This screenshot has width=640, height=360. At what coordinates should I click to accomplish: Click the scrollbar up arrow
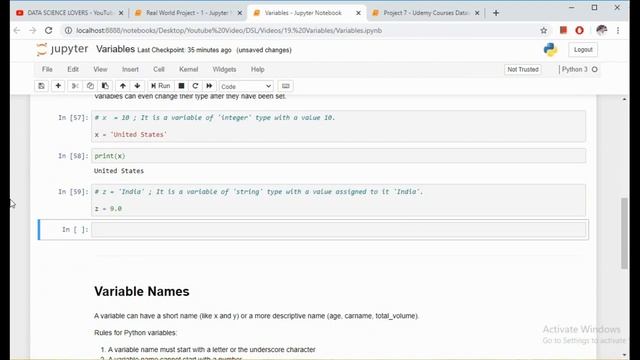(624, 99)
